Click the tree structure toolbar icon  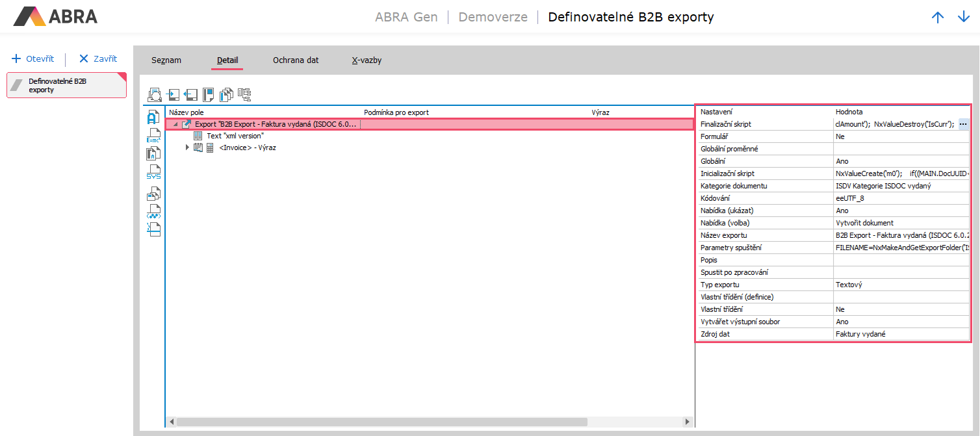coord(244,95)
